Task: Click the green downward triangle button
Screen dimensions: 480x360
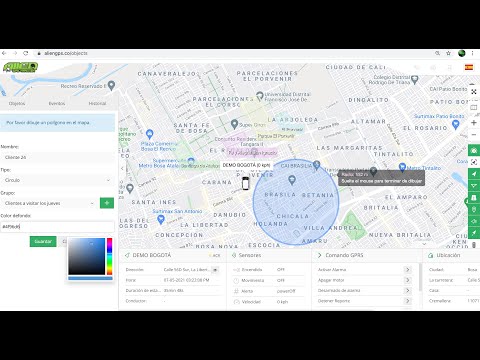Action: pos(474,186)
